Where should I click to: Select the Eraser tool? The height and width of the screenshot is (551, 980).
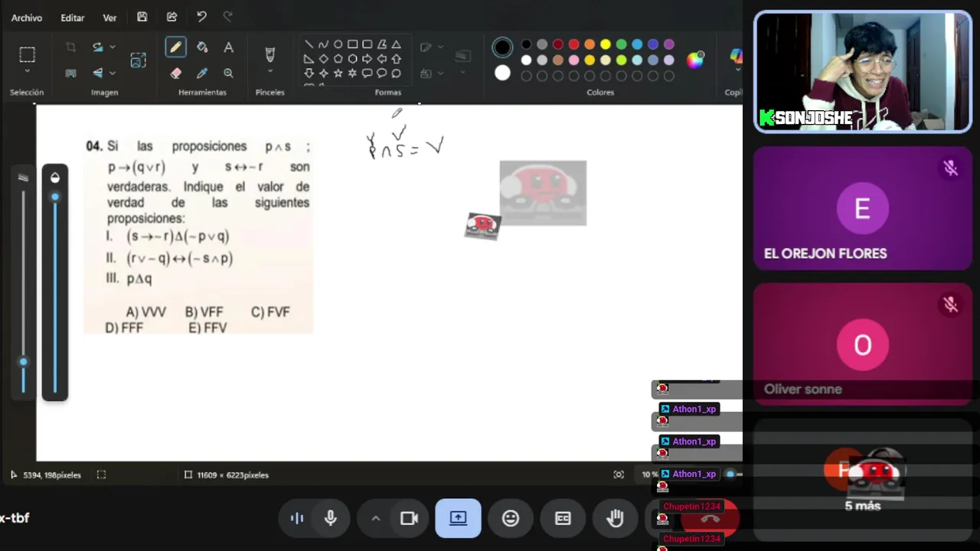point(175,73)
